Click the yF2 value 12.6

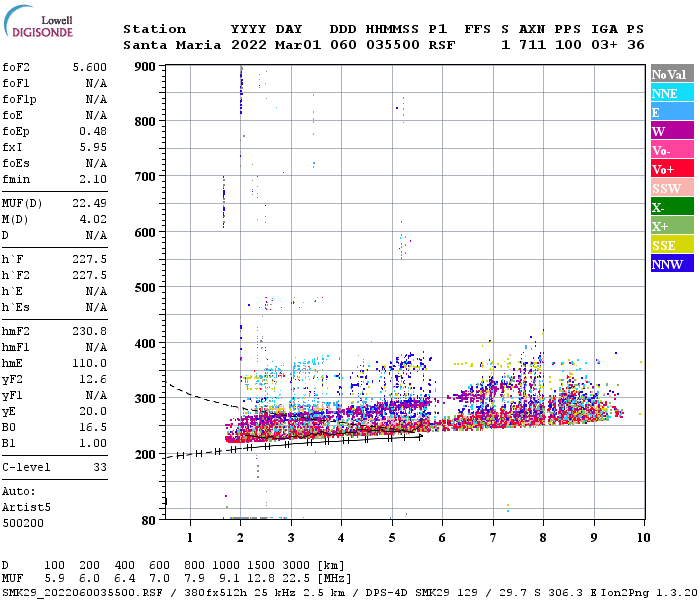pos(93,379)
